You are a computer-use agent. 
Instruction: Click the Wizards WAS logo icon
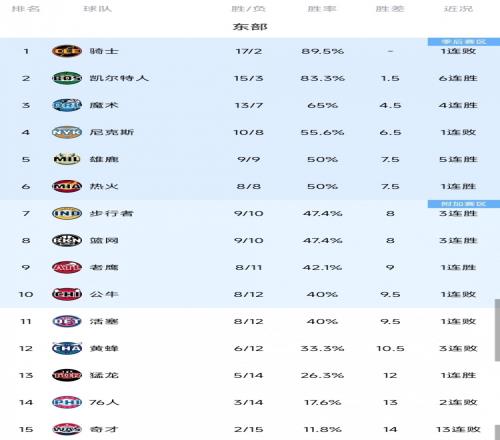tap(67, 429)
